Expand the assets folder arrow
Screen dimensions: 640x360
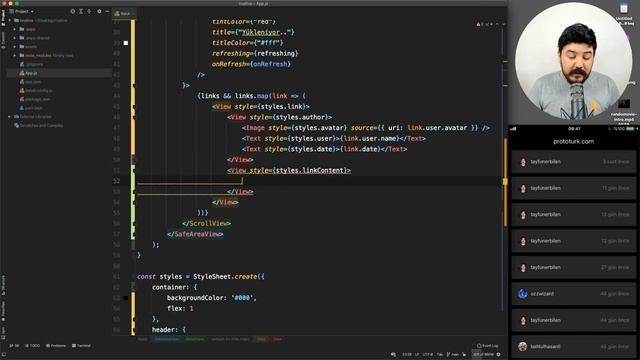point(15,47)
